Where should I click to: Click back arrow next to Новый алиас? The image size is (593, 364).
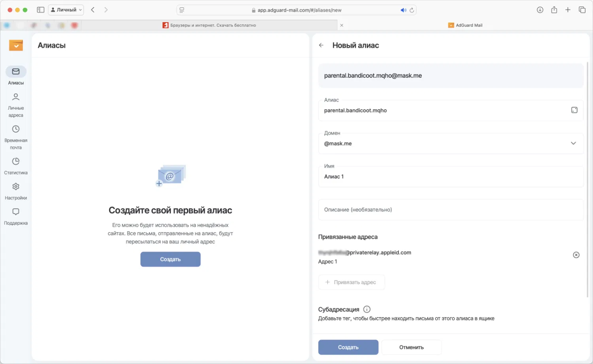click(x=321, y=45)
